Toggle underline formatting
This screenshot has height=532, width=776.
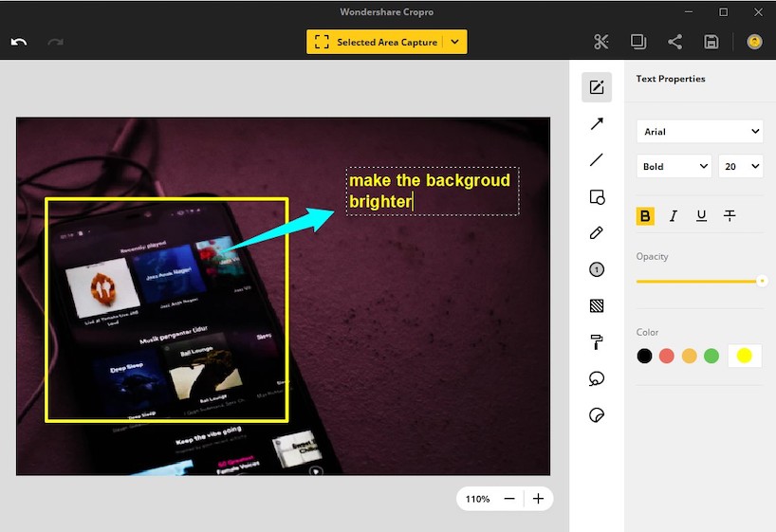click(x=701, y=216)
